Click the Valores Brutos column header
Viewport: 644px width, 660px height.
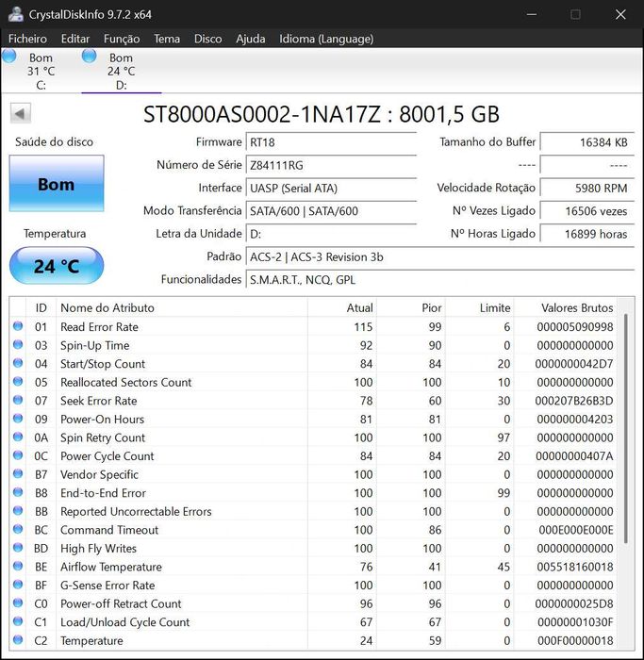click(x=576, y=307)
